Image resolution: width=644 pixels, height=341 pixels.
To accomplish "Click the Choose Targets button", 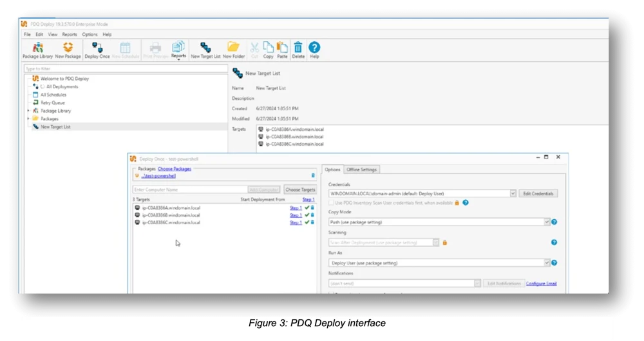I will tap(300, 190).
